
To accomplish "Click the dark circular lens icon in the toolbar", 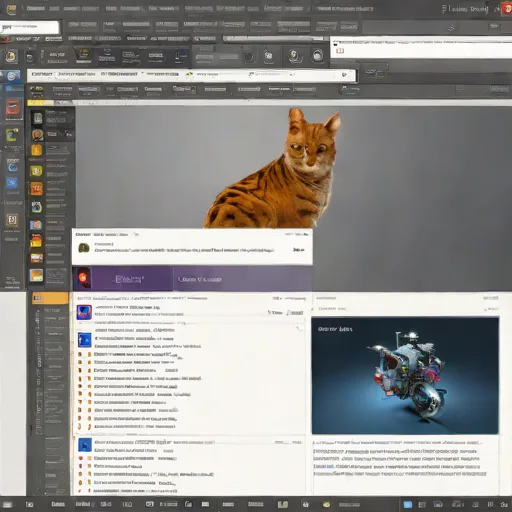I will 249,57.
